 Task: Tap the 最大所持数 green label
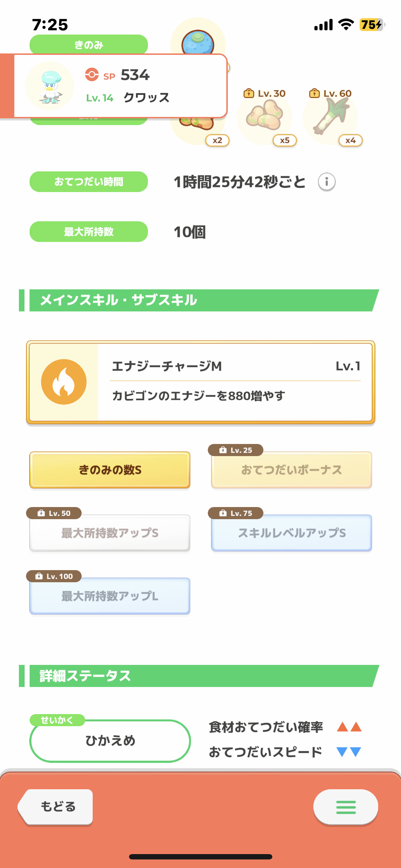89,232
